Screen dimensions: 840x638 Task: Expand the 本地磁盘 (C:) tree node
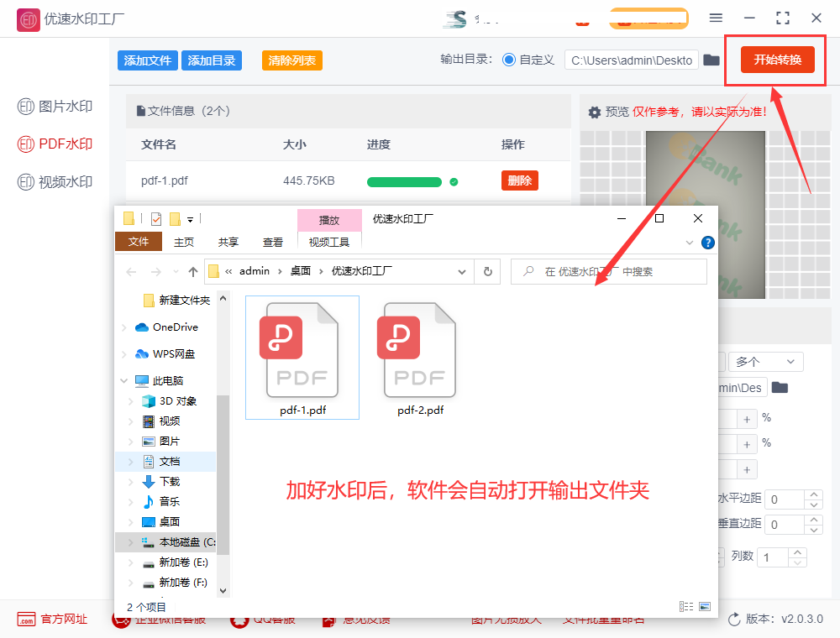tap(130, 542)
